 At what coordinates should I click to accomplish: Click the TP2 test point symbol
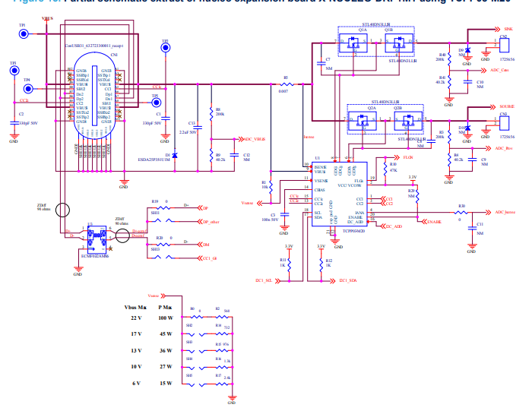pos(166,48)
